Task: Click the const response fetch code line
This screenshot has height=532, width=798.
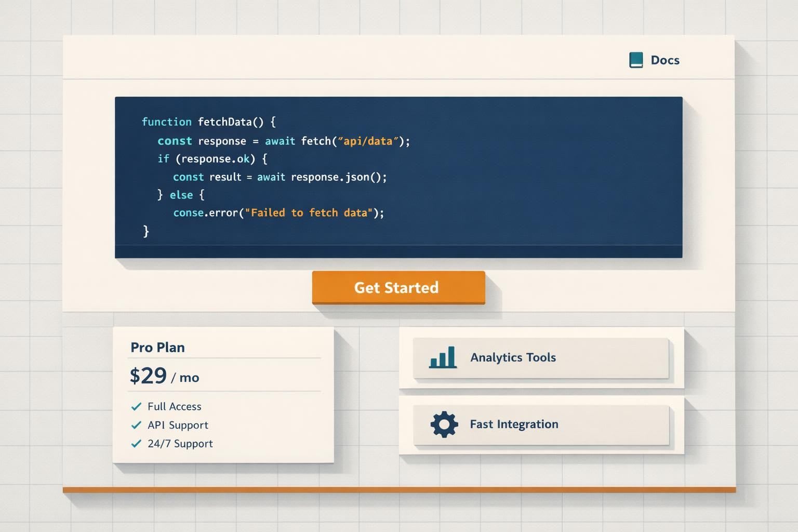Action: [x=284, y=141]
